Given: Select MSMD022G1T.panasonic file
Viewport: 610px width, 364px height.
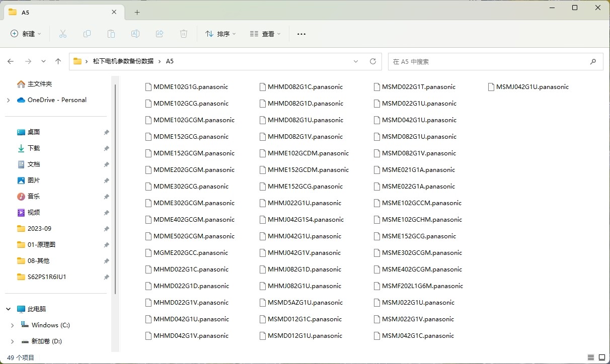Looking at the screenshot, I should [414, 86].
